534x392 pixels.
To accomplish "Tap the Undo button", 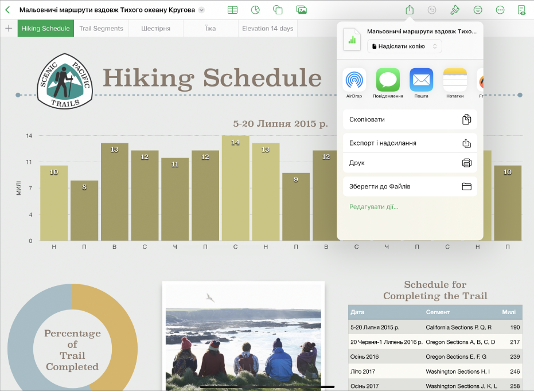I will pyautogui.click(x=432, y=10).
